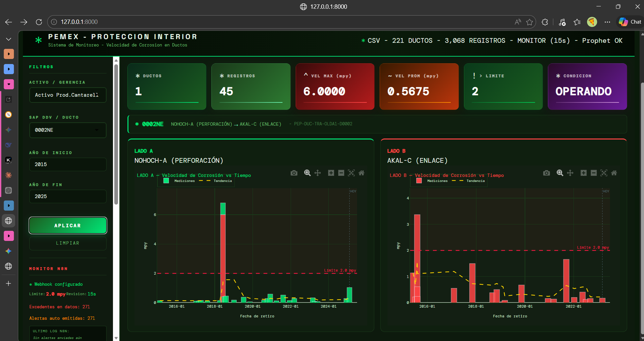Image resolution: width=644 pixels, height=341 pixels.
Task: View site information icon in address bar
Action: click(x=54, y=22)
